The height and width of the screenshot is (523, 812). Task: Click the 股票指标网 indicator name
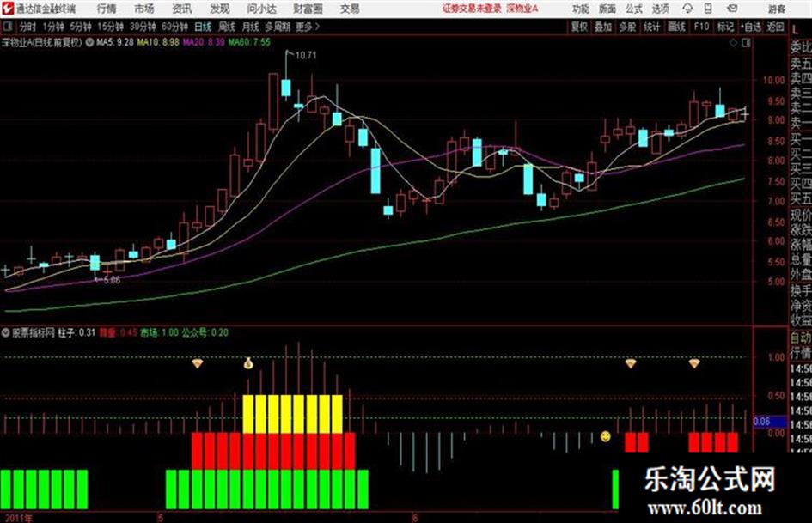click(34, 333)
